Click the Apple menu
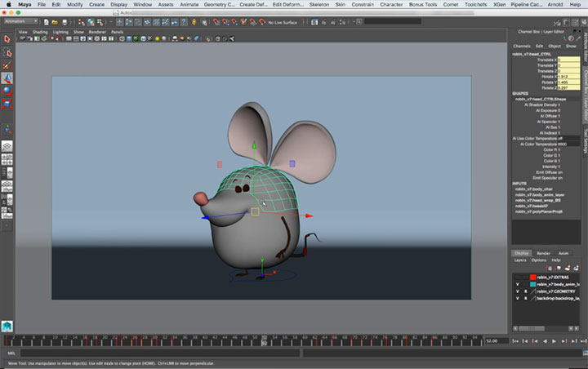This screenshot has height=369, width=588. [9, 5]
